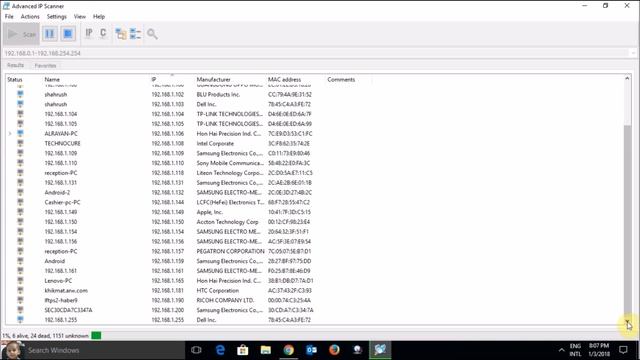Open the View menu
640x360 pixels.
point(80,17)
